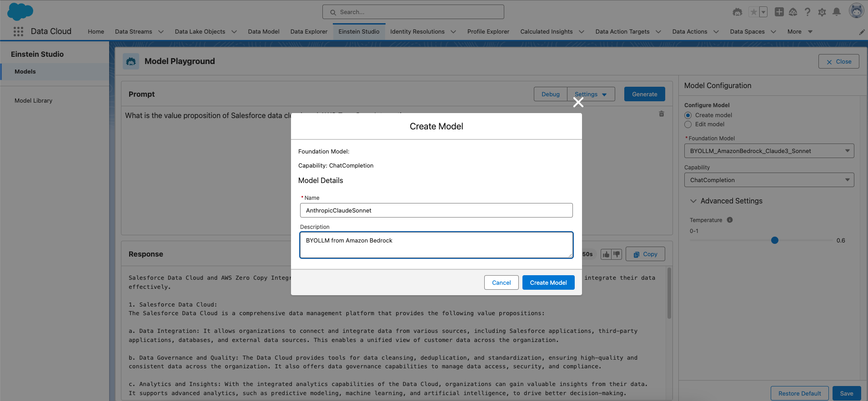868x401 pixels.
Task: Click the prompt text beginning 'What is the value proposition'
Action: coord(208,115)
